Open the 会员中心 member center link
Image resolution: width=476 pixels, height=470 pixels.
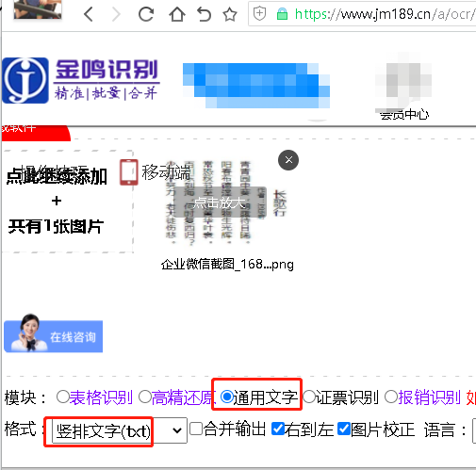[x=404, y=114]
